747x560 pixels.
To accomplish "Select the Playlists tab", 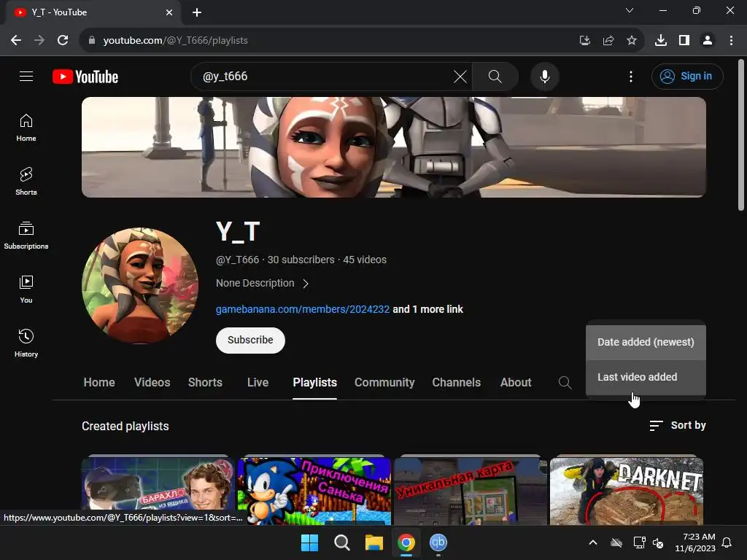I will click(314, 382).
